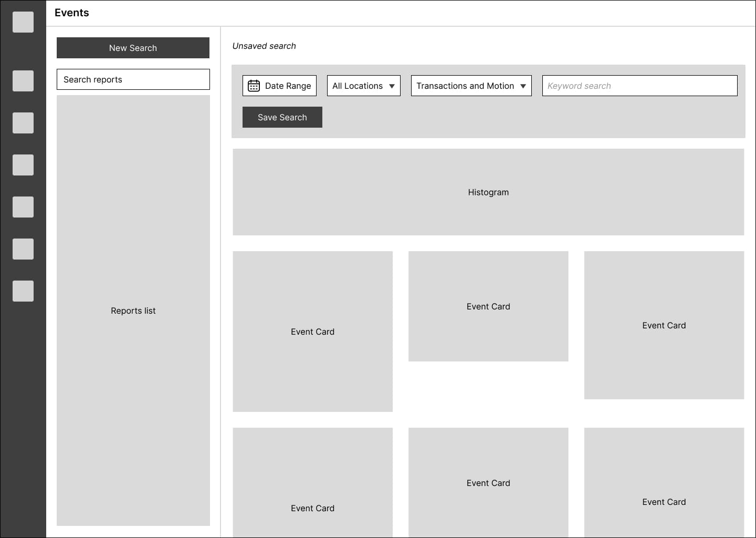Open the rightmost Event Card in top row
This screenshot has height=538, width=756.
pyautogui.click(x=664, y=325)
